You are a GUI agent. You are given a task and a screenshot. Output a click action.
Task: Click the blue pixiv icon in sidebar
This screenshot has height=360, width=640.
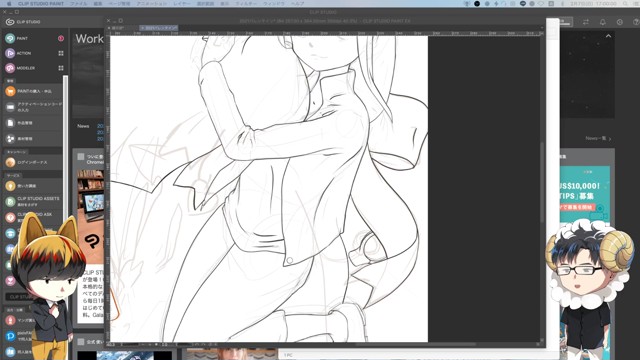[10, 336]
